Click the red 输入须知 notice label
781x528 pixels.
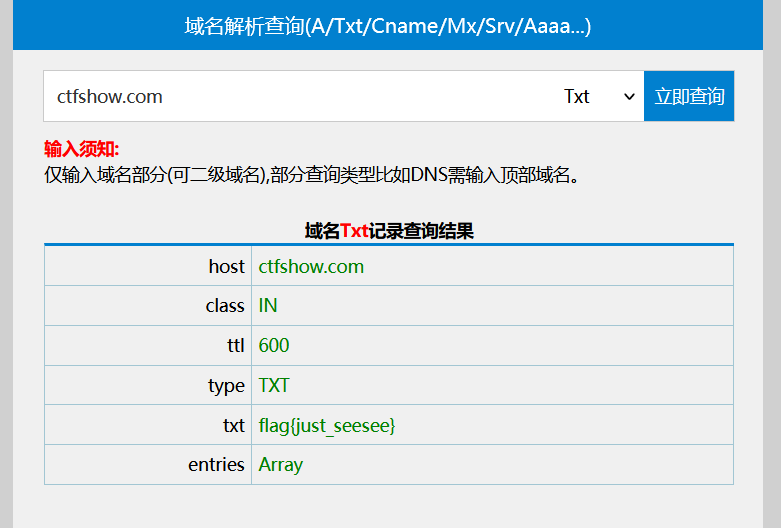[82, 149]
